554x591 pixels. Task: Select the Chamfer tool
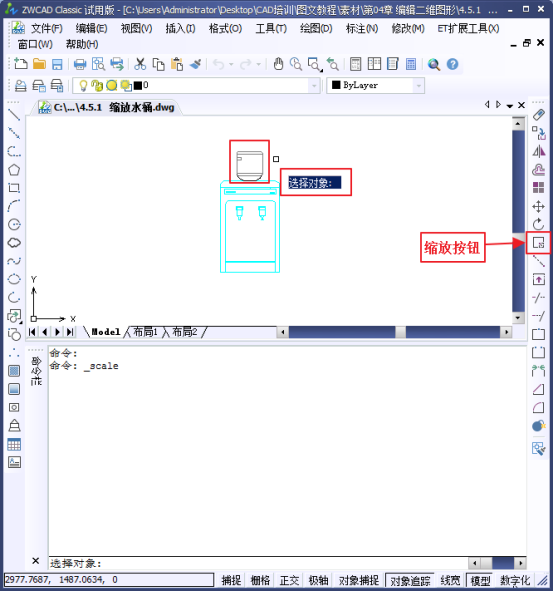point(539,389)
